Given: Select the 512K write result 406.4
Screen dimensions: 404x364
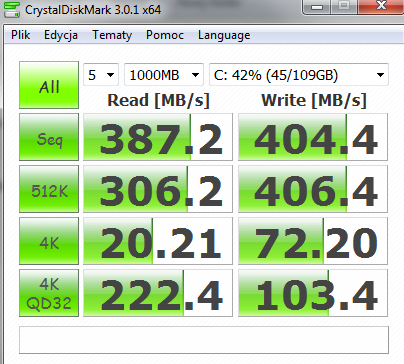Looking at the screenshot, I should coord(313,189).
